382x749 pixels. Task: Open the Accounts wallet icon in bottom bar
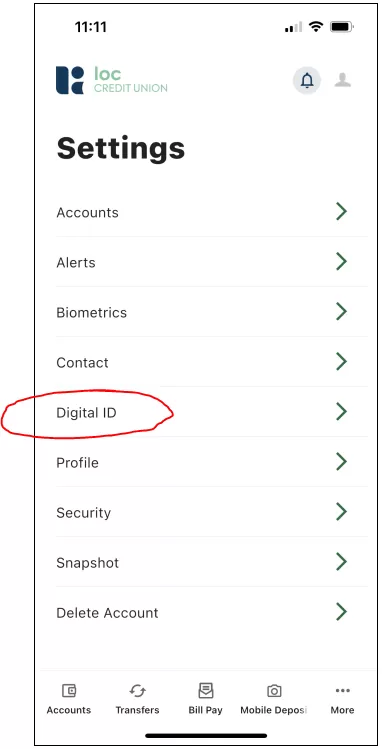(69, 690)
